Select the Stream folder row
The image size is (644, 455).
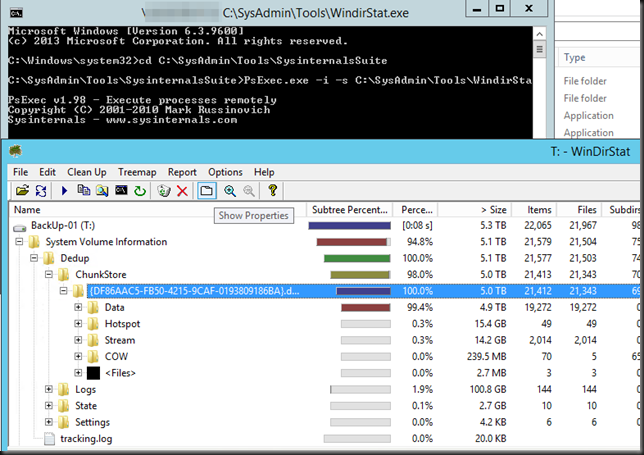tap(324, 340)
